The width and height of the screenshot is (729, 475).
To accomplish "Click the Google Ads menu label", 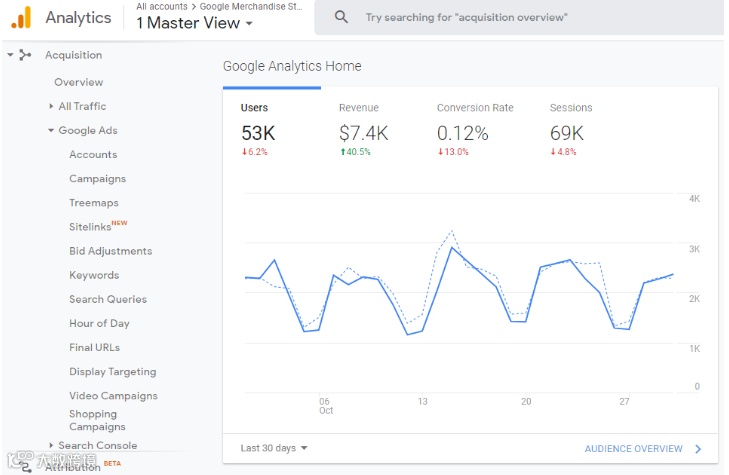I will 88,131.
